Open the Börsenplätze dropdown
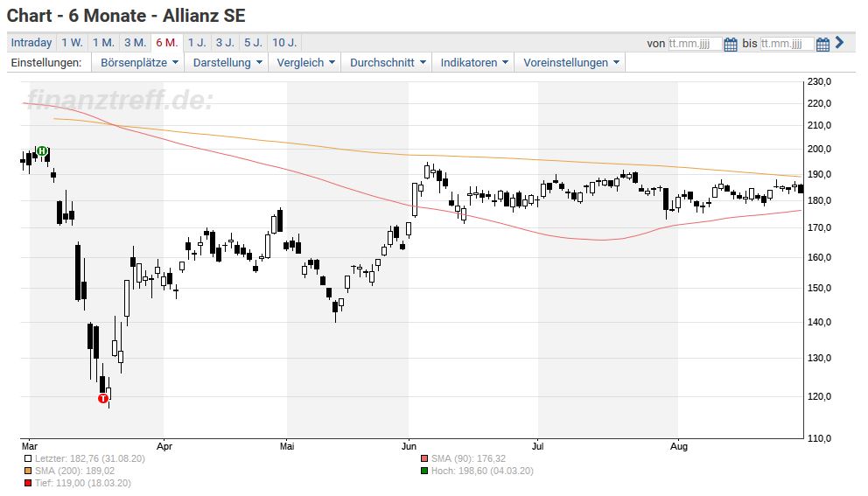This screenshot has height=496, width=868. (x=138, y=63)
